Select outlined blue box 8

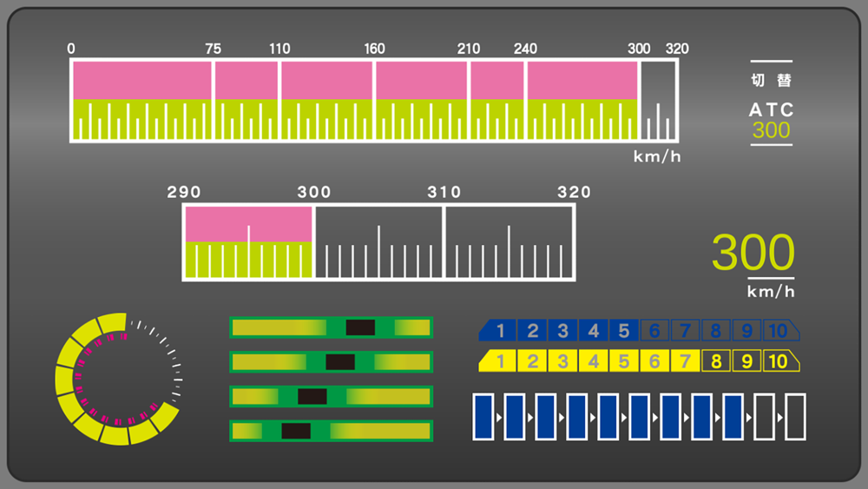(715, 331)
